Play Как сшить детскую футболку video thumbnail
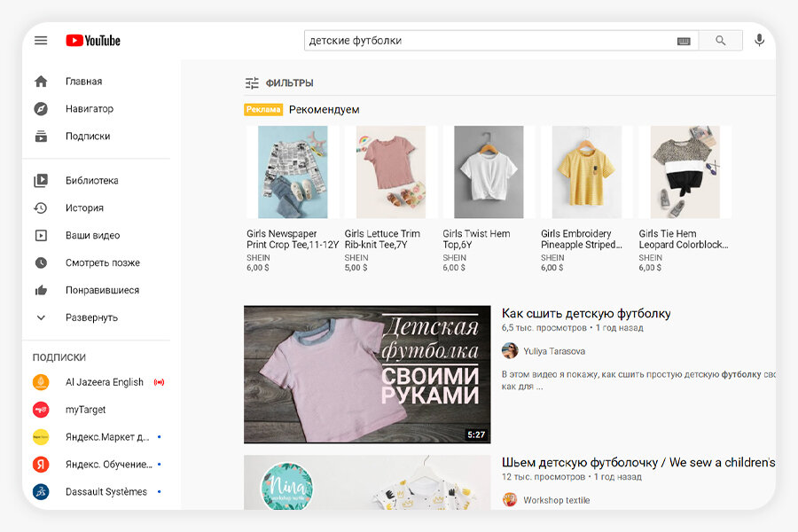Image resolution: width=798 pixels, height=532 pixels. point(367,374)
